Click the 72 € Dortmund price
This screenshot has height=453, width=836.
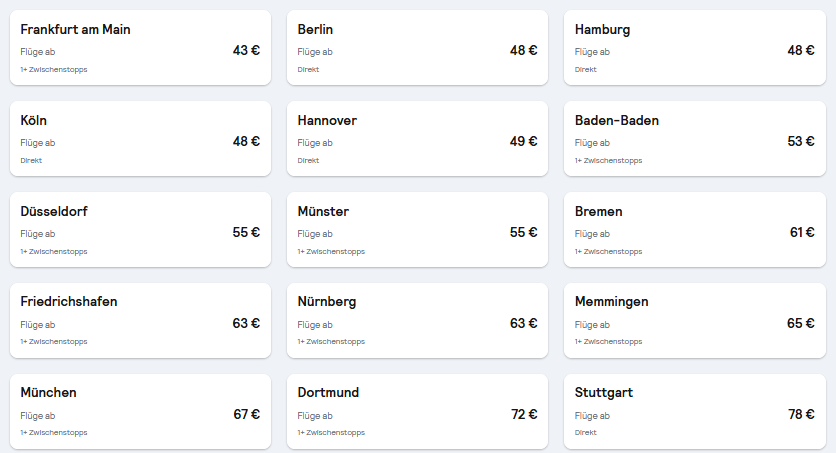coord(524,414)
